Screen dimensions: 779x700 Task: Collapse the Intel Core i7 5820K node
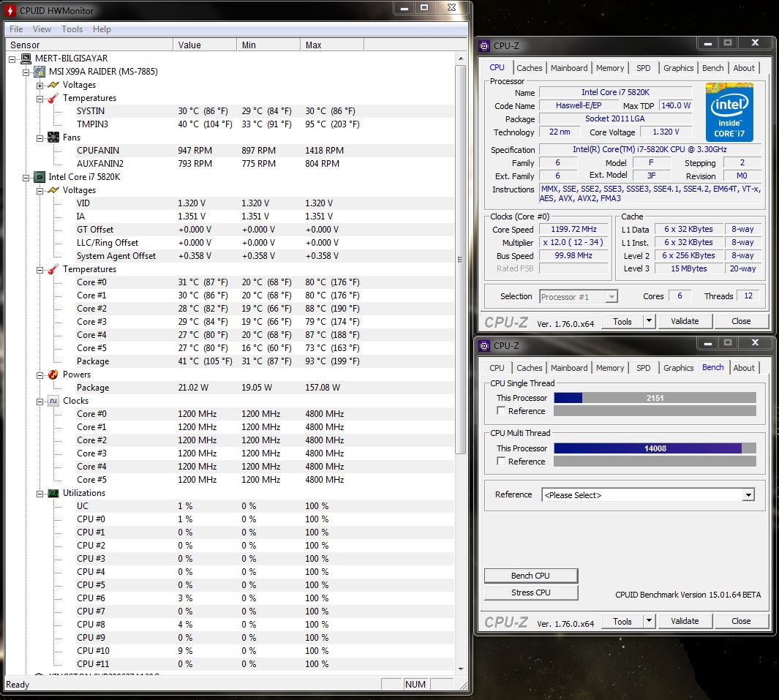coord(26,177)
